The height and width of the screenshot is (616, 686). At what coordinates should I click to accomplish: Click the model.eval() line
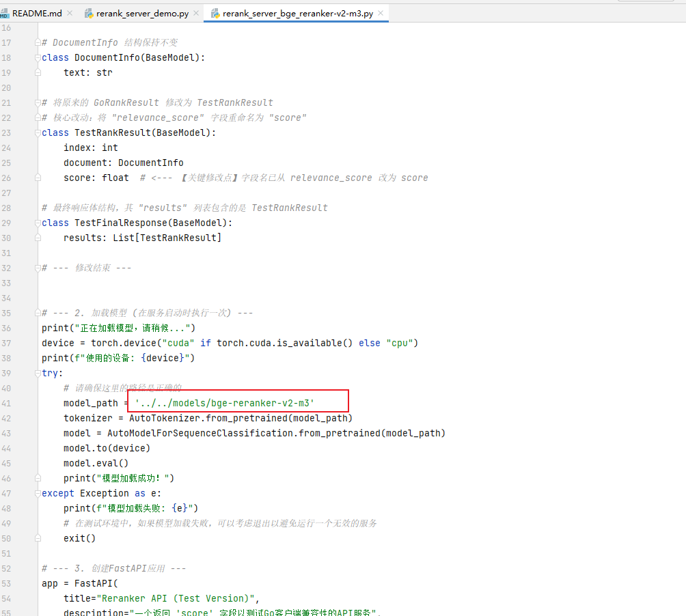(x=96, y=463)
